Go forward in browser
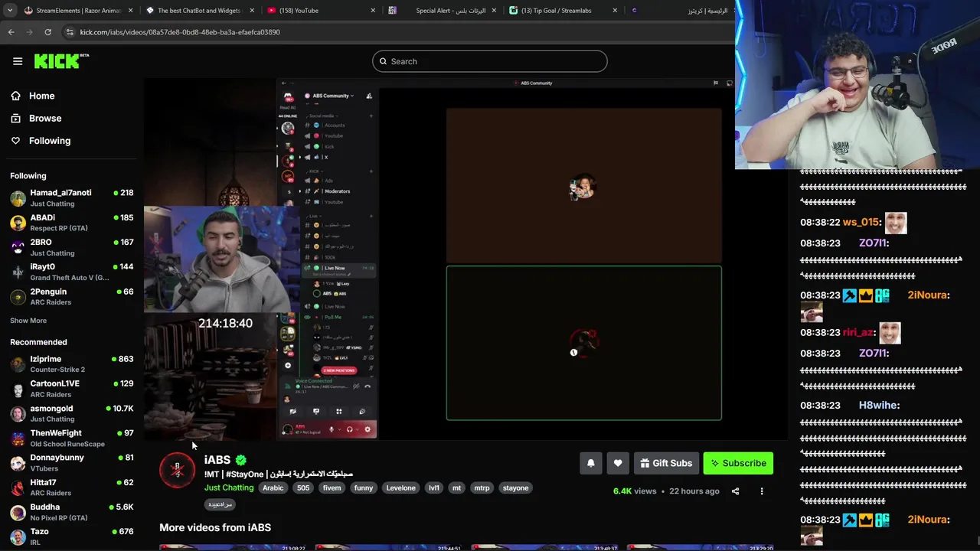 [x=30, y=32]
